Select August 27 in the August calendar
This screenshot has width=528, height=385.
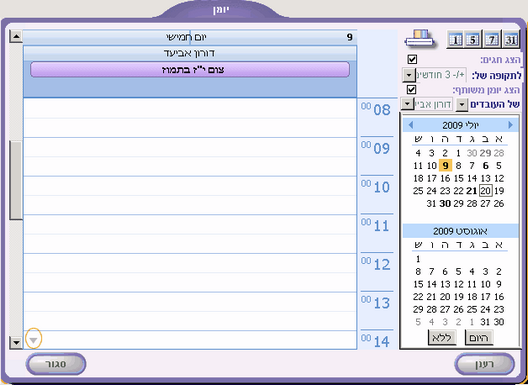point(445,310)
